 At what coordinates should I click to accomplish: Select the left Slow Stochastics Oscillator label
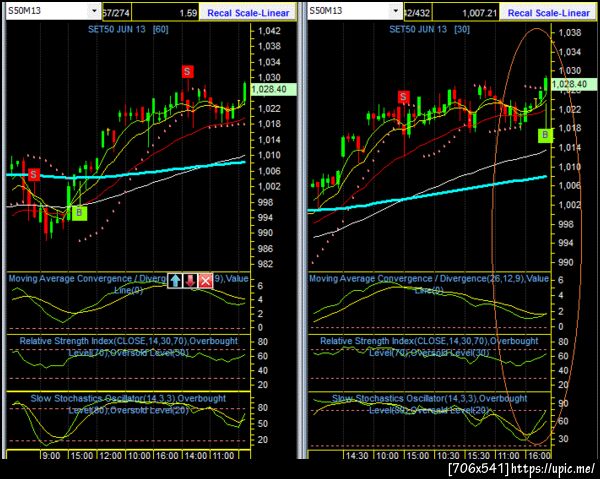click(x=129, y=404)
